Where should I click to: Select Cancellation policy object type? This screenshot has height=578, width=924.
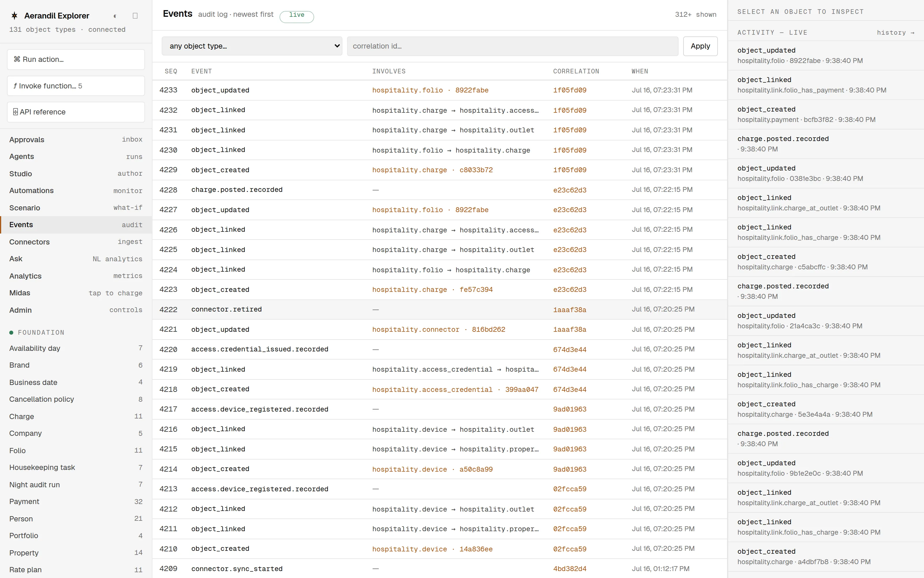coord(76,399)
